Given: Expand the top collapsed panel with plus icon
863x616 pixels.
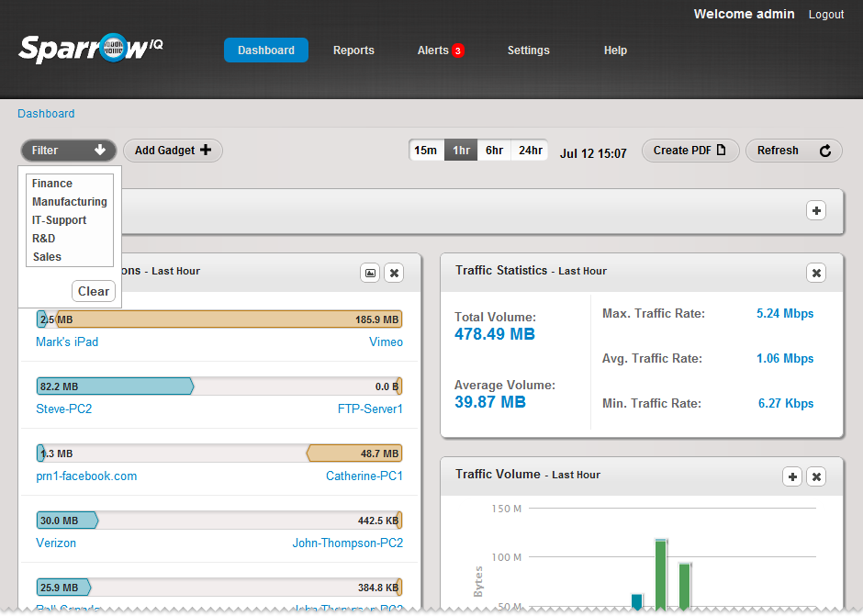Looking at the screenshot, I should click(816, 211).
